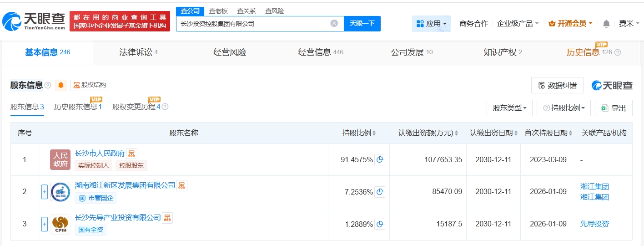Open pie chart icon for 7.2536% holding

[380, 192]
